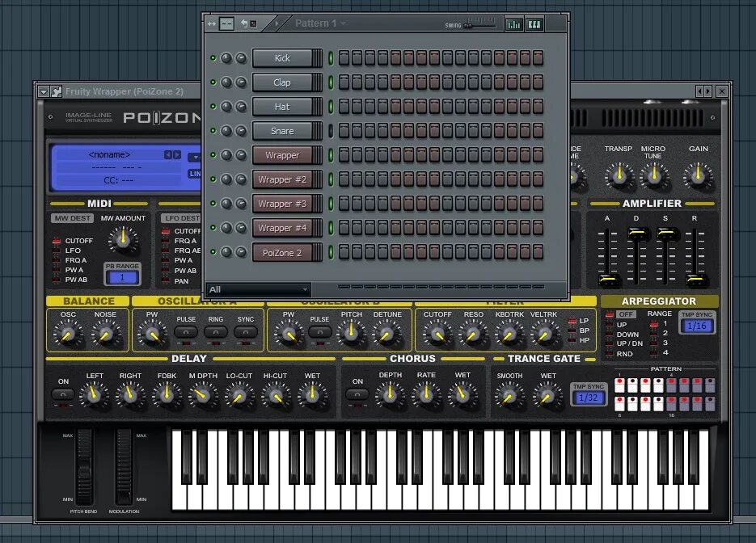756x543 pixels.
Task: Click the next preset arrow in PoiZone display
Action: (177, 154)
